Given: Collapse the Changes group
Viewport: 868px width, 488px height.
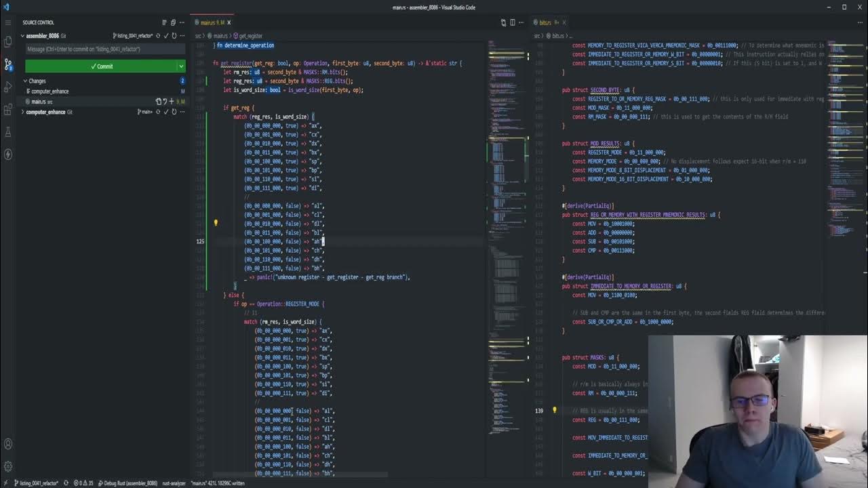Looking at the screenshot, I should 25,81.
